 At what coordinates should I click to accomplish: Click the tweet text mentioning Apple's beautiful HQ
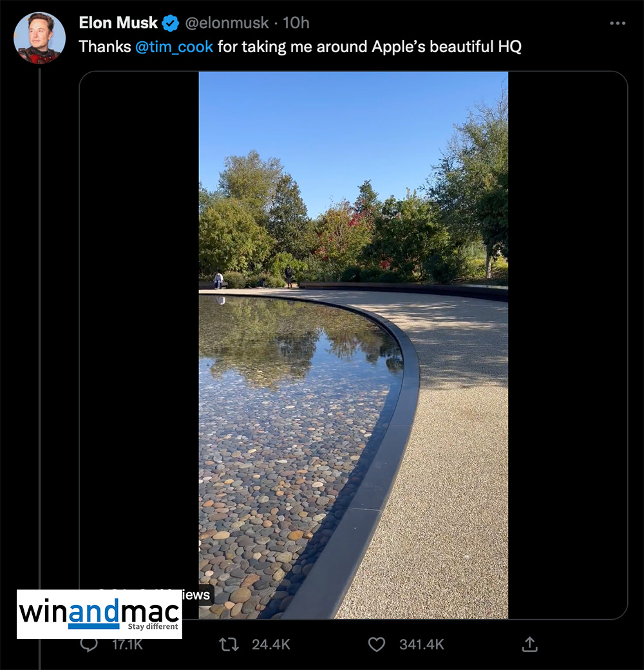[x=369, y=47]
